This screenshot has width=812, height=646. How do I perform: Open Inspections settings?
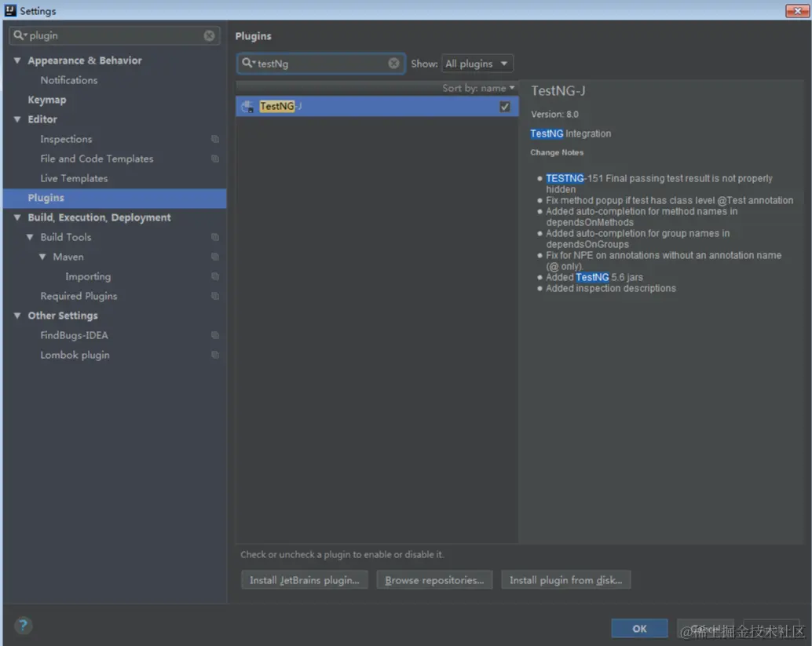click(x=66, y=139)
